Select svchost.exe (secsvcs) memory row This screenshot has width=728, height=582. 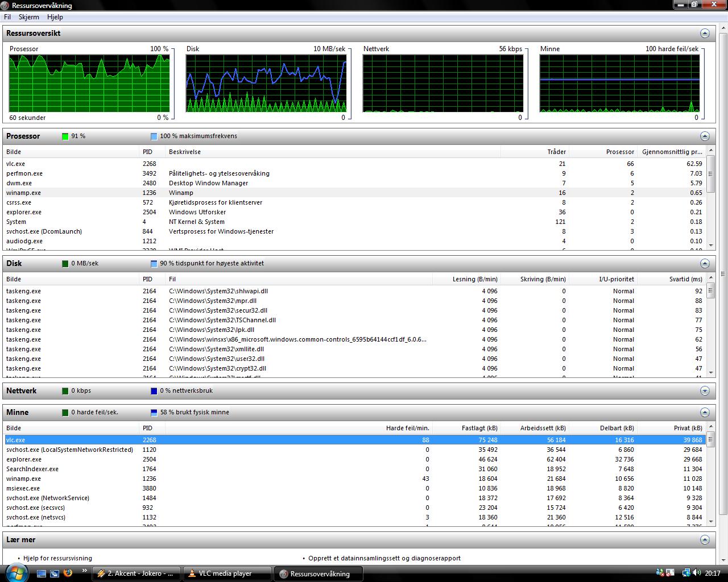355,508
